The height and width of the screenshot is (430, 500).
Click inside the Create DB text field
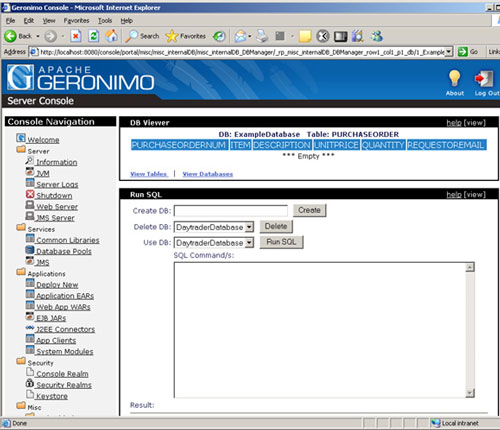[231, 211]
